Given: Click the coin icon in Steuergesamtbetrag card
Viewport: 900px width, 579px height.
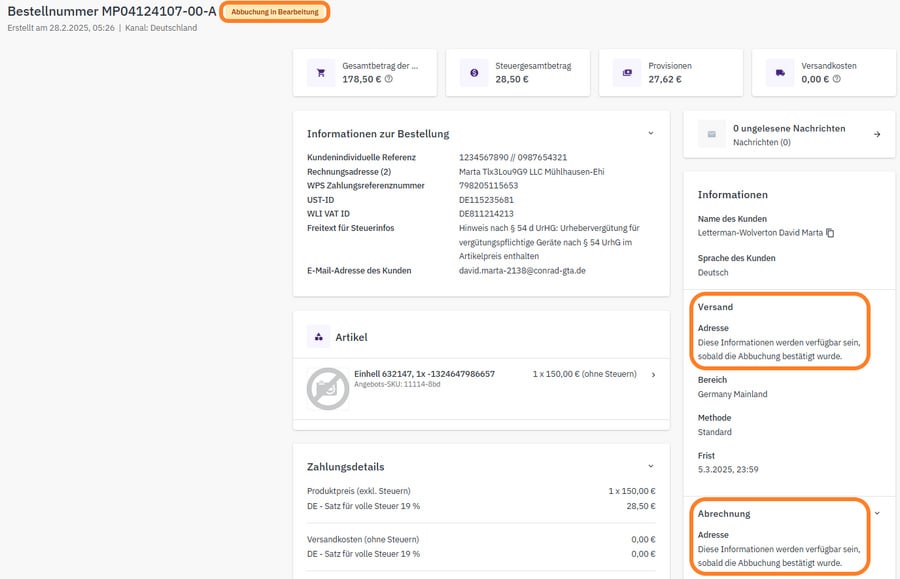Looking at the screenshot, I should click(x=474, y=73).
